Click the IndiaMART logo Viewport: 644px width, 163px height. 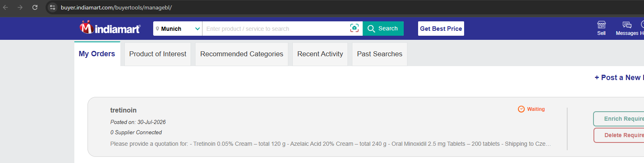(110, 28)
